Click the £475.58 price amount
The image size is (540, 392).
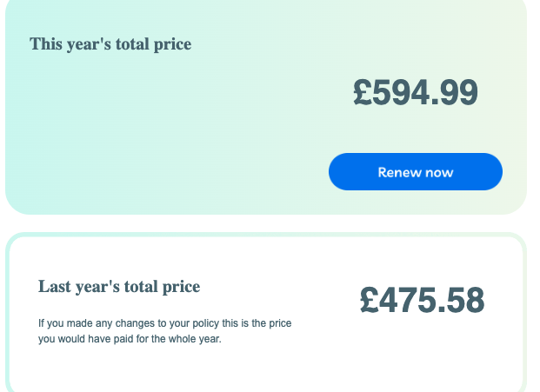pyautogui.click(x=422, y=301)
